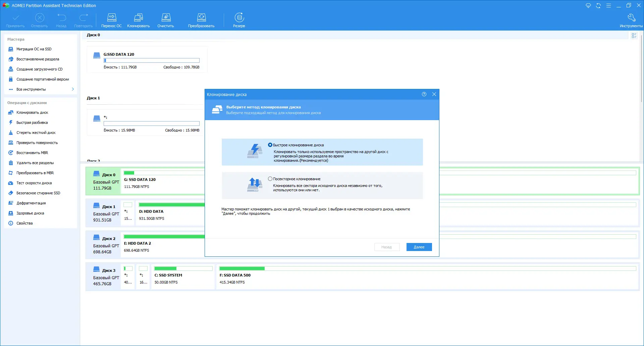Click the Далее button

(419, 247)
